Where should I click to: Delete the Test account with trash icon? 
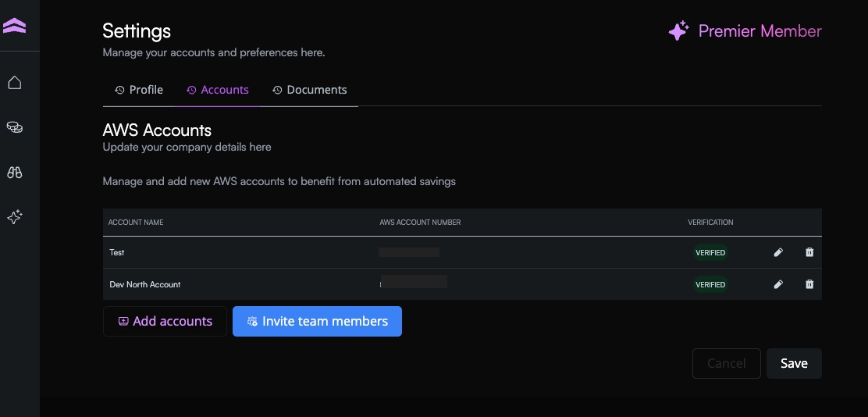pyautogui.click(x=809, y=252)
